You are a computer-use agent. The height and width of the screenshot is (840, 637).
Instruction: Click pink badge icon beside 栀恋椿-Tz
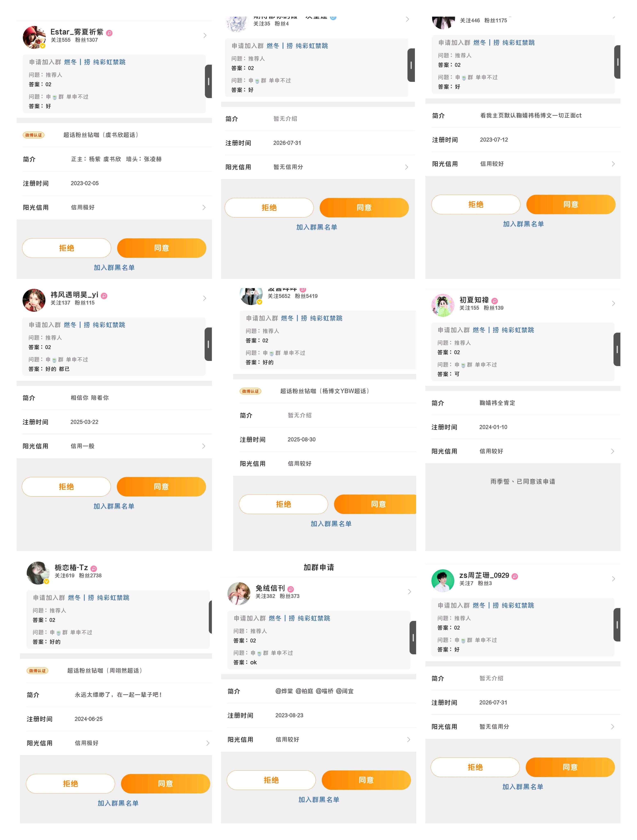pos(94,568)
